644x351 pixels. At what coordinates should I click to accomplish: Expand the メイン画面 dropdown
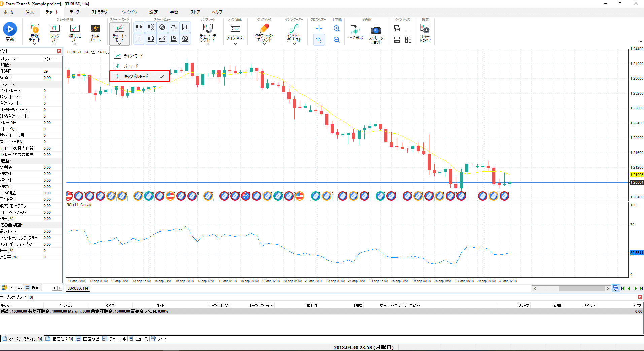tap(235, 44)
